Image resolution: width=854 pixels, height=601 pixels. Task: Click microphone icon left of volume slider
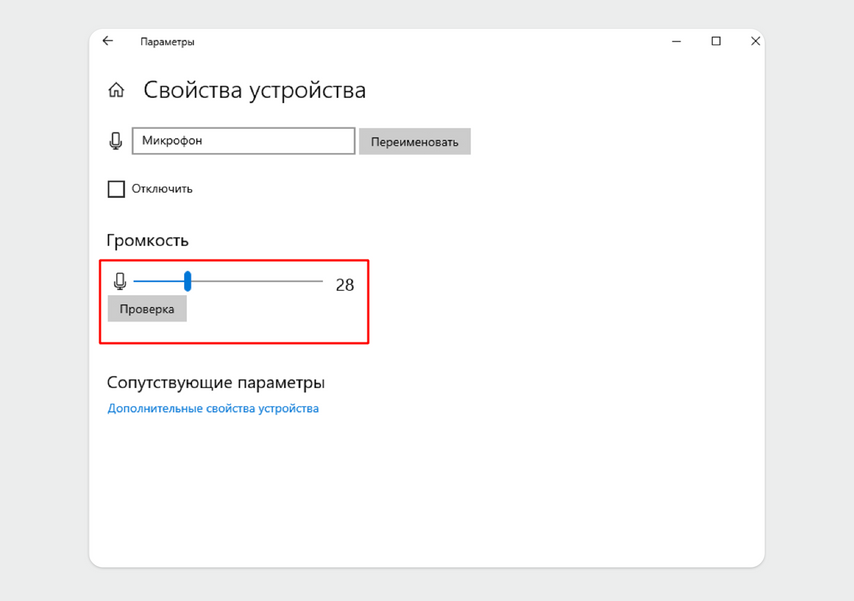[x=120, y=283]
